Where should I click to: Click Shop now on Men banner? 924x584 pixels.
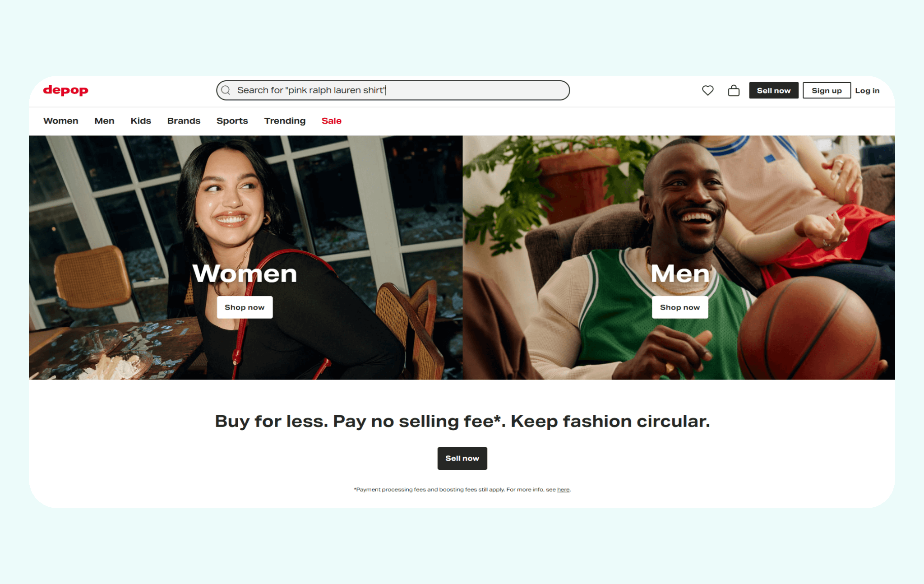tap(679, 307)
